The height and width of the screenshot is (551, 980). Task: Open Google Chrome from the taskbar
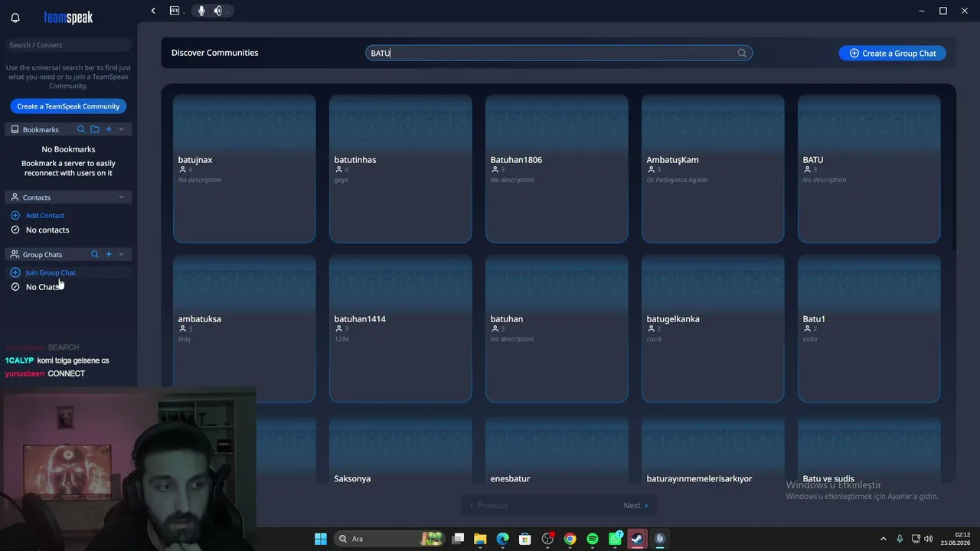point(570,539)
